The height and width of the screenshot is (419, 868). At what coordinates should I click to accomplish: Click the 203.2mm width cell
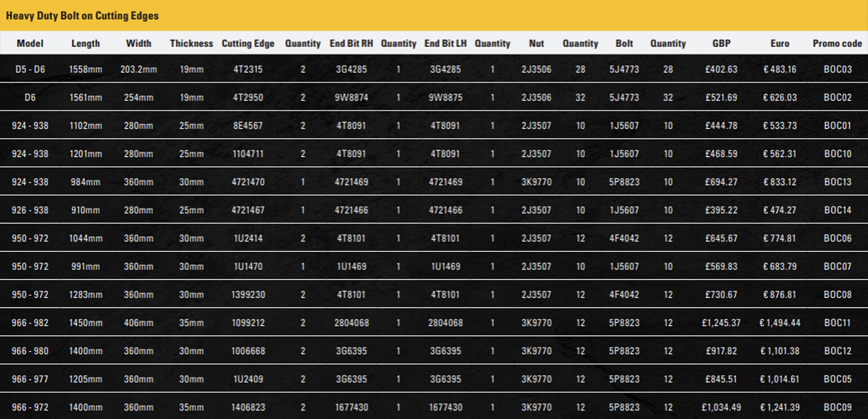pyautogui.click(x=138, y=69)
